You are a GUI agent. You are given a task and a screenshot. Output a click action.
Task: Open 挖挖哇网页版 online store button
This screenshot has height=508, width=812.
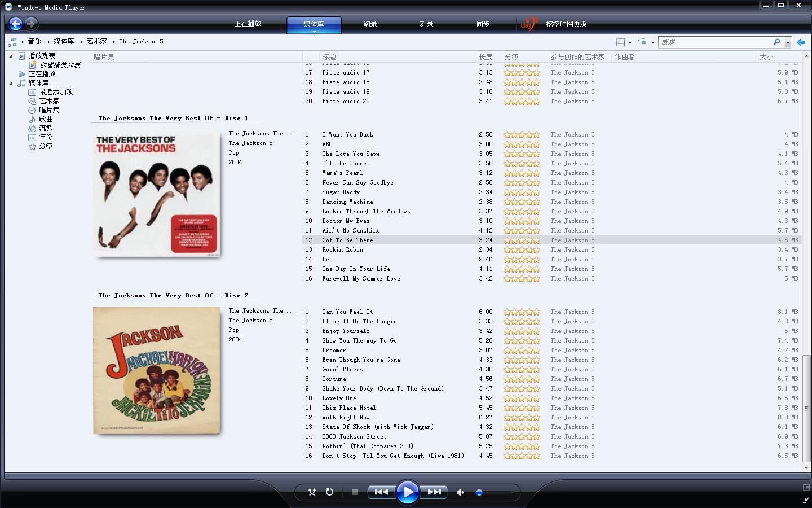click(x=566, y=24)
